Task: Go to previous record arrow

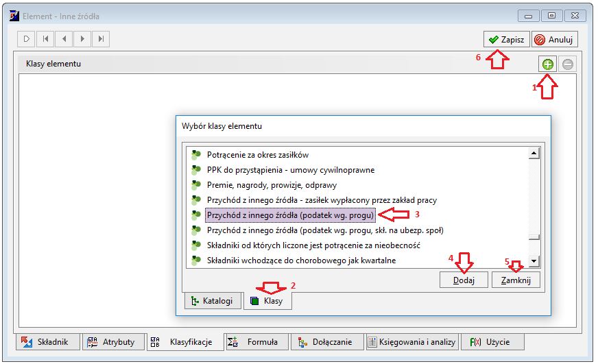Action: tap(64, 39)
